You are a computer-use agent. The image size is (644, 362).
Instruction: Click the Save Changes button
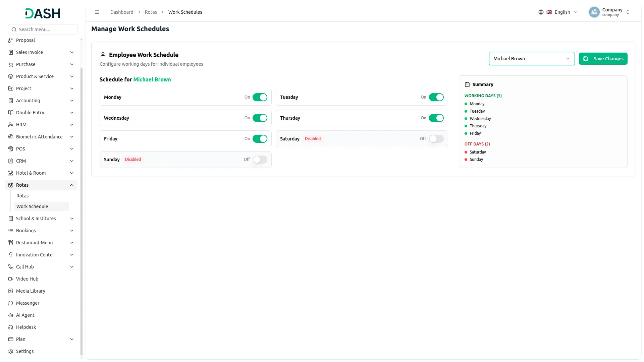tap(603, 59)
